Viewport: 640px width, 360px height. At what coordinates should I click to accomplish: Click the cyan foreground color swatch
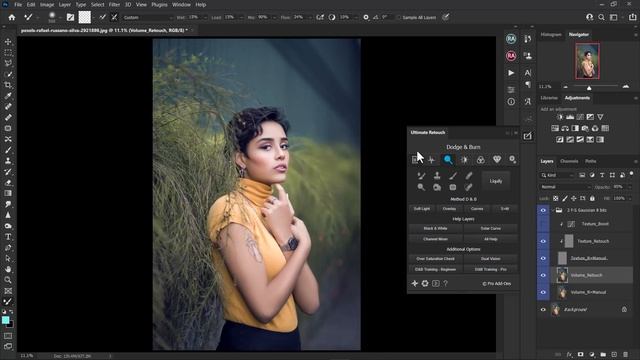point(5,320)
